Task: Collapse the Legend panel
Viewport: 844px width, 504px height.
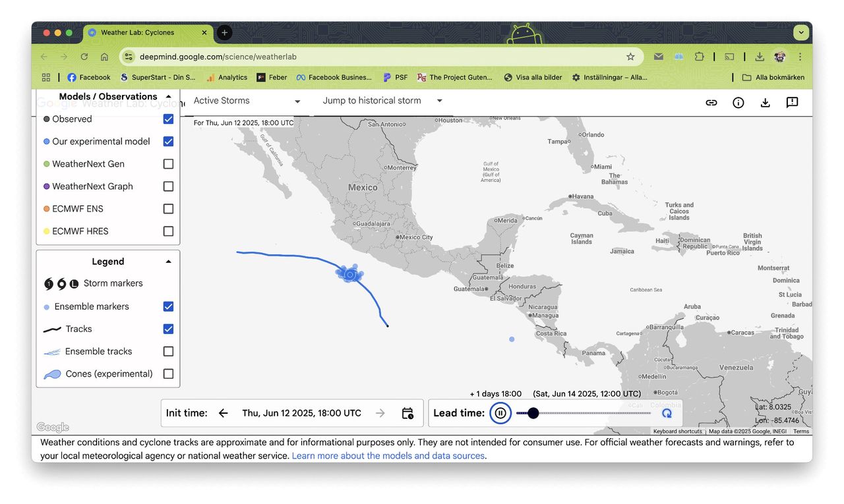Action: (168, 262)
